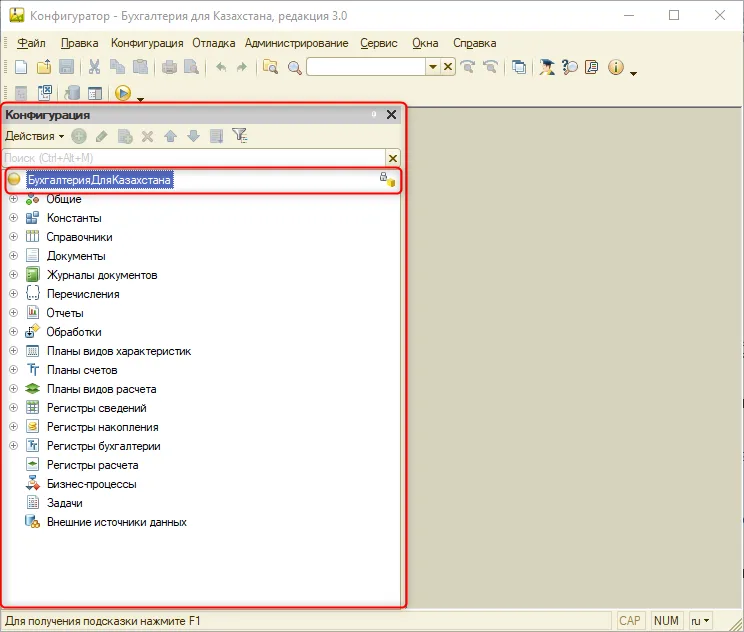744x632 pixels.
Task: Select Внешние источники данных tree item
Action: 117,522
